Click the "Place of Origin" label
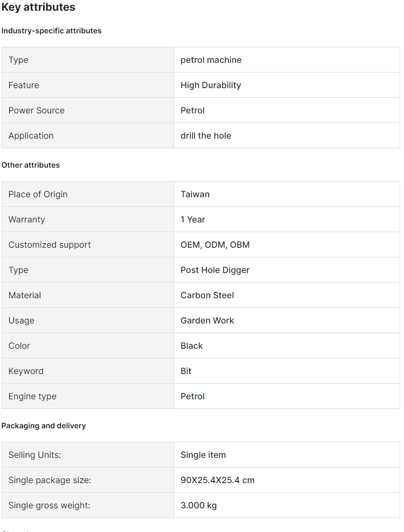The height and width of the screenshot is (532, 404). pyautogui.click(x=38, y=194)
